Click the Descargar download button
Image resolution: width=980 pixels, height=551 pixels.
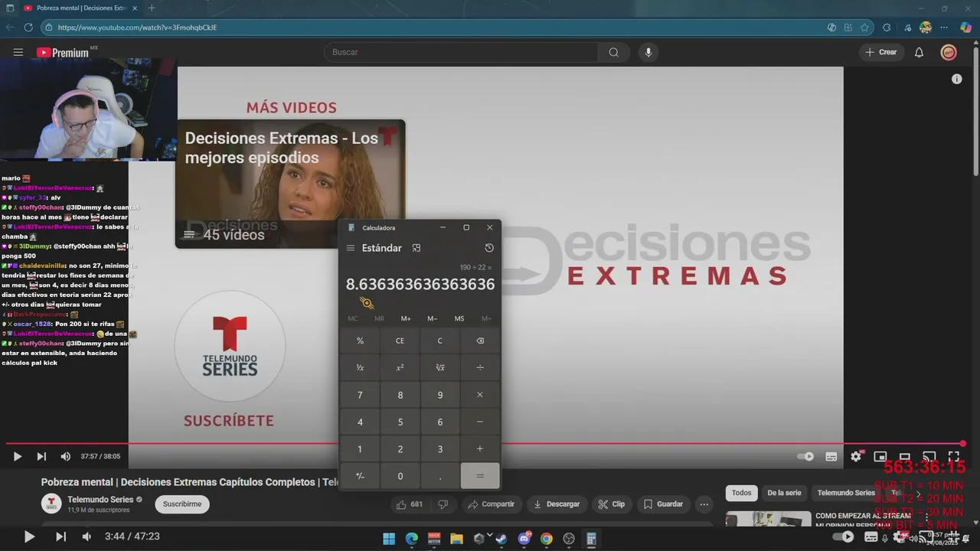557,504
